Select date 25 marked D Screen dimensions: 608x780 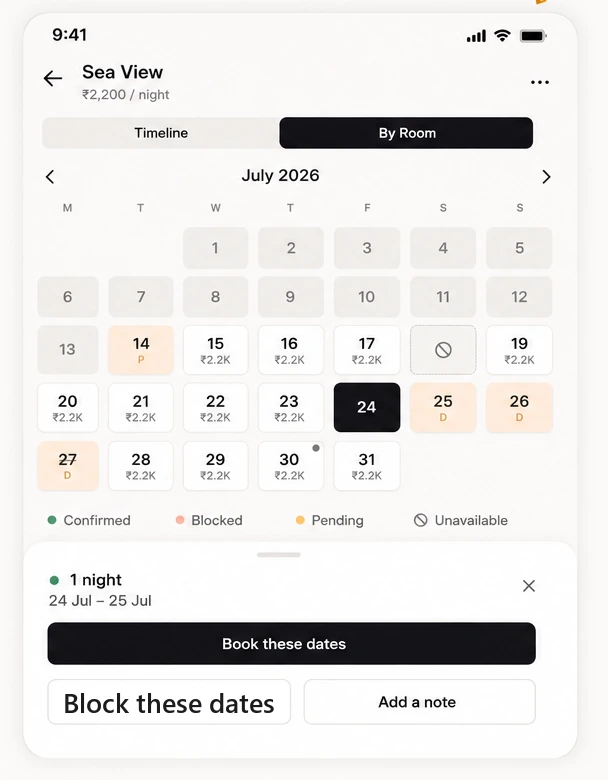(443, 407)
